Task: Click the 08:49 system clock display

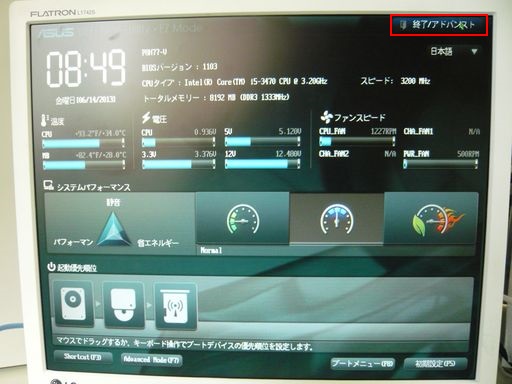Action: tap(86, 69)
